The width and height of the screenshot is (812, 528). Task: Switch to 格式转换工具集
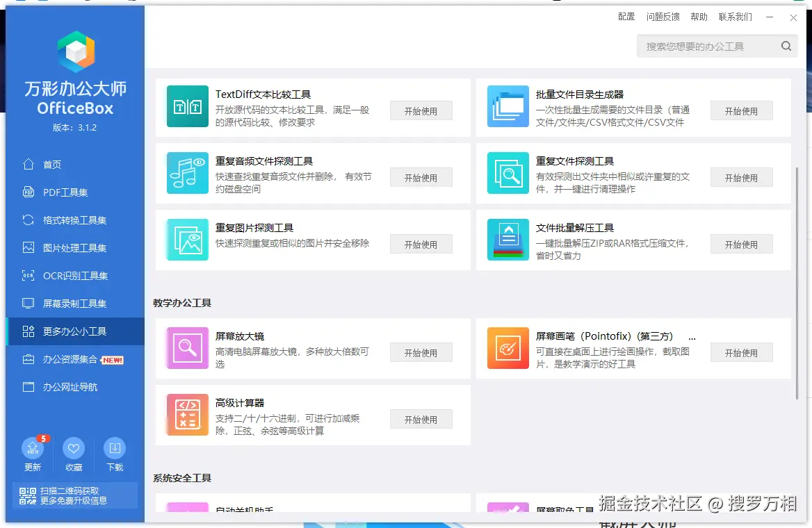point(75,220)
